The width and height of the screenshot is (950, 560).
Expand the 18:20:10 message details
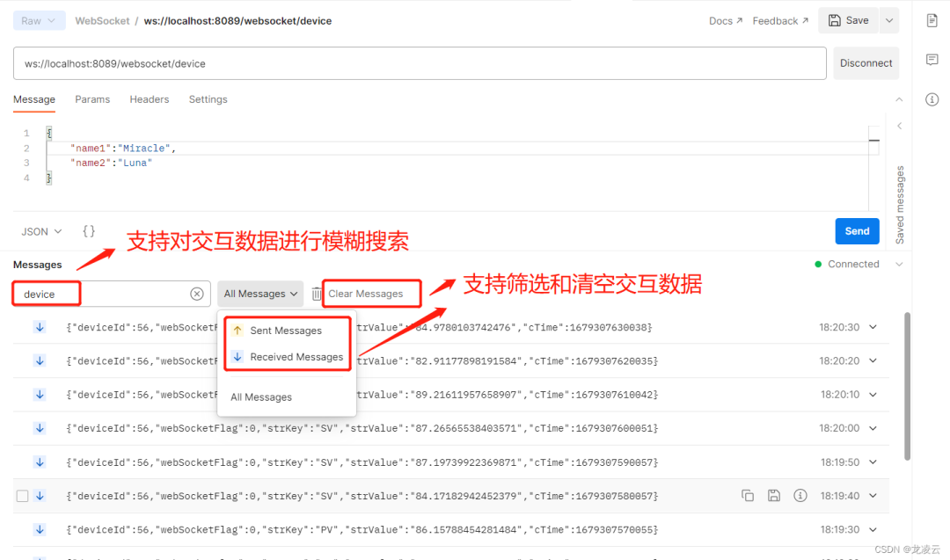tap(873, 394)
